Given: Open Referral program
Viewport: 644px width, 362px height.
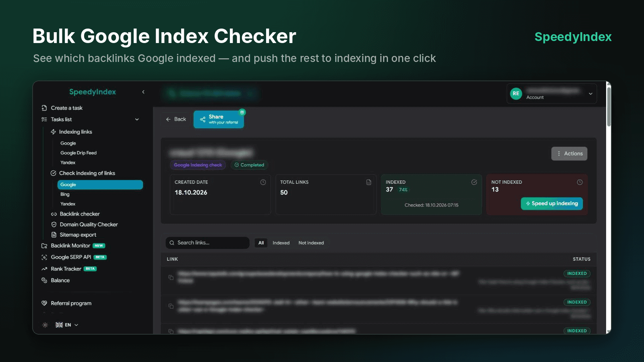Looking at the screenshot, I should (66, 303).
